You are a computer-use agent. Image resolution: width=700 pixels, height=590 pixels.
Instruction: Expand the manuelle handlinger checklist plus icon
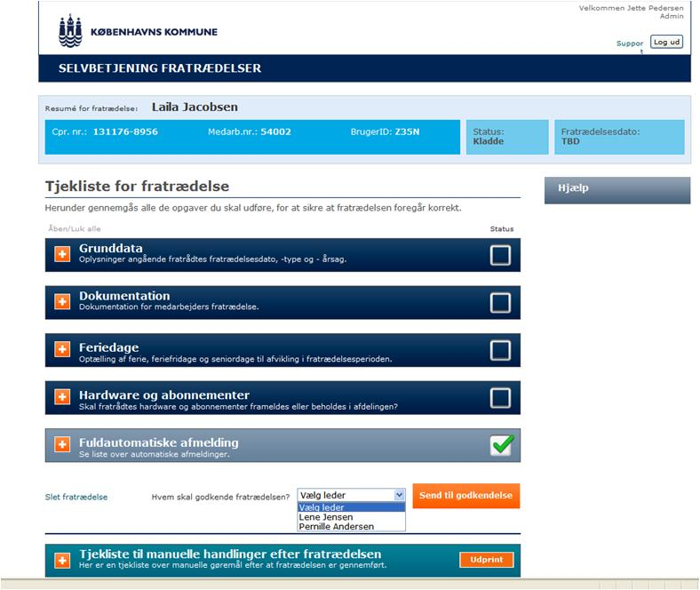62,561
